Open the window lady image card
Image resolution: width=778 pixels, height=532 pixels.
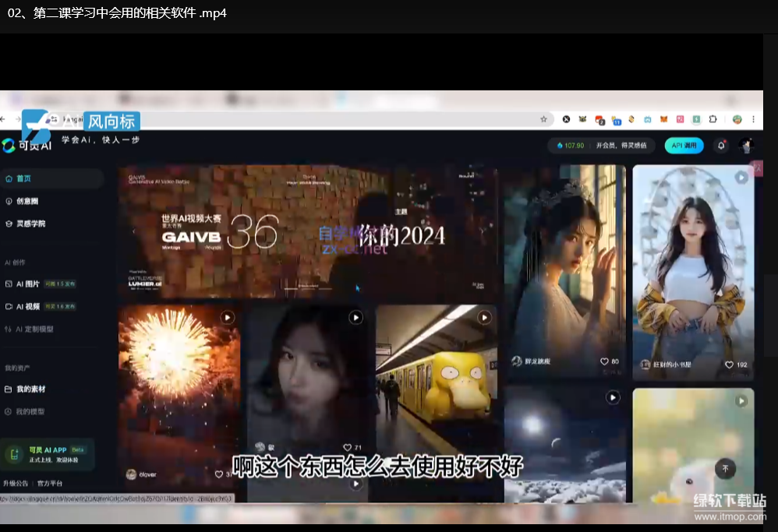[x=564, y=272]
